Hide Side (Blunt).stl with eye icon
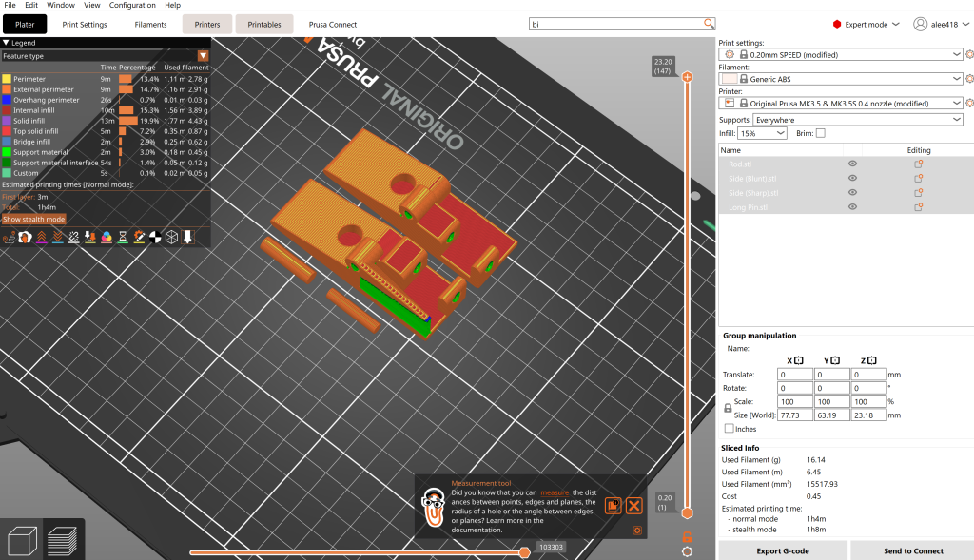This screenshot has width=974, height=560. coord(852,178)
